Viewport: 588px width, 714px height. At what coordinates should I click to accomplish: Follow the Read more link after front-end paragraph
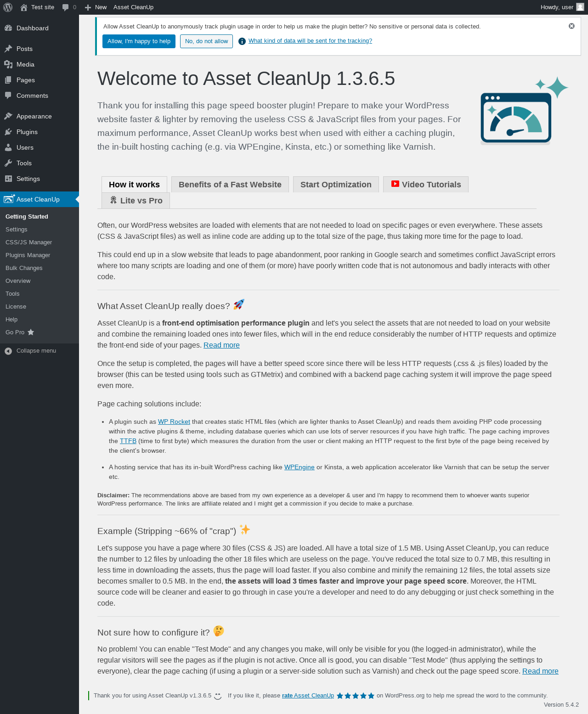coord(221,345)
